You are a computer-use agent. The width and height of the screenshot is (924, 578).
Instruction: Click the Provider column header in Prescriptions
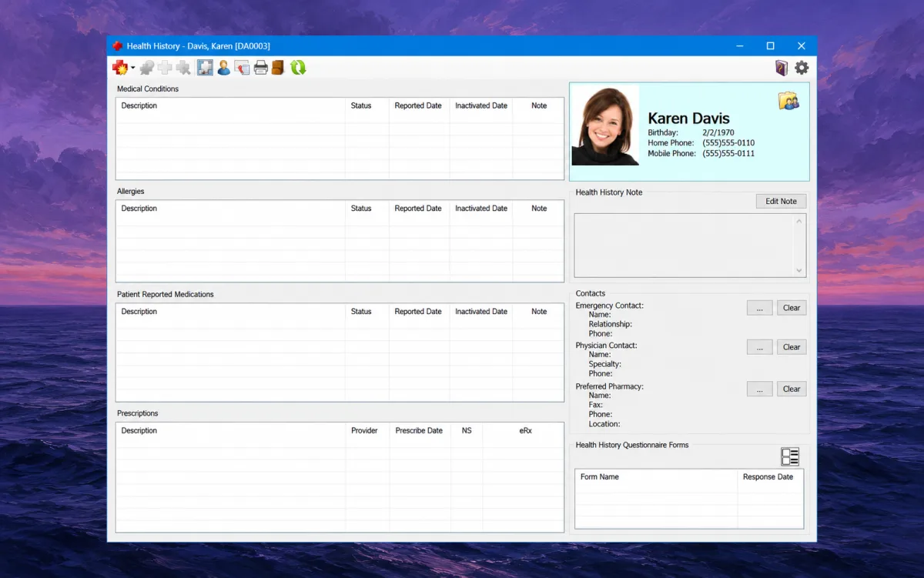click(367, 431)
